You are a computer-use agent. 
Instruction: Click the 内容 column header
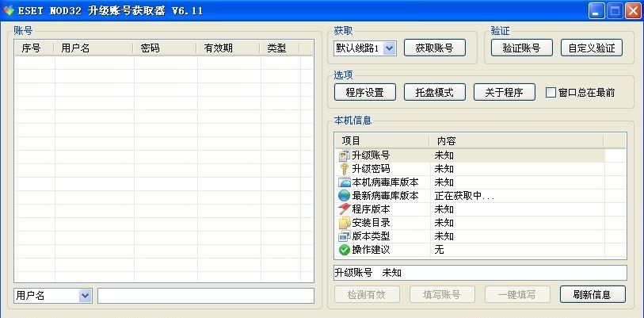pos(516,141)
